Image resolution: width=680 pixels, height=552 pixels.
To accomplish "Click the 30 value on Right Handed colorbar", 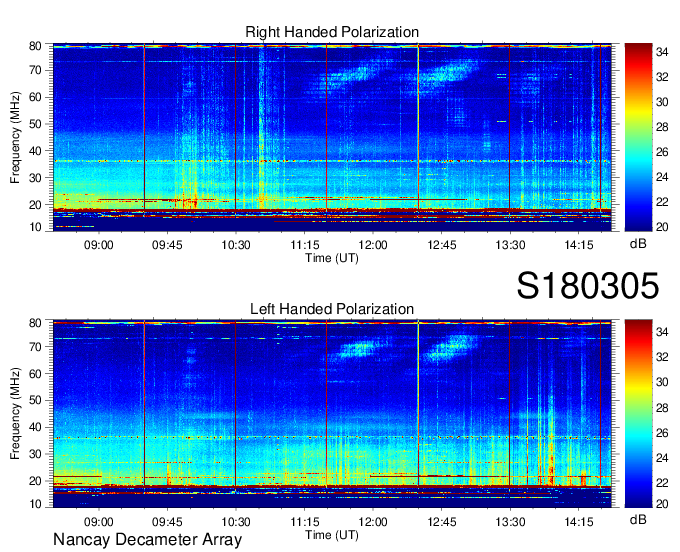I will (662, 102).
